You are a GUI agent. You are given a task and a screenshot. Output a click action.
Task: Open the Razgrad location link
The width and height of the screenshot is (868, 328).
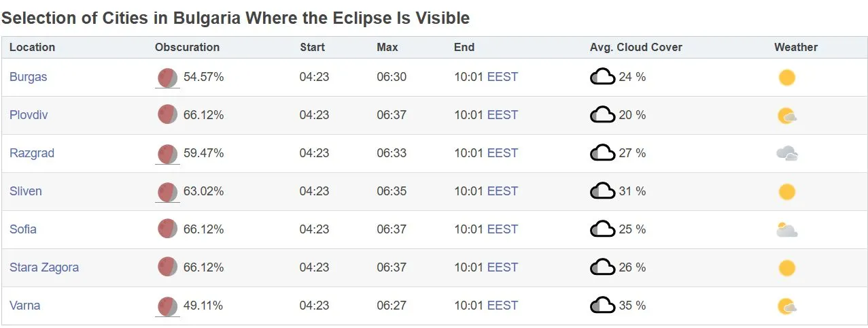click(x=32, y=153)
